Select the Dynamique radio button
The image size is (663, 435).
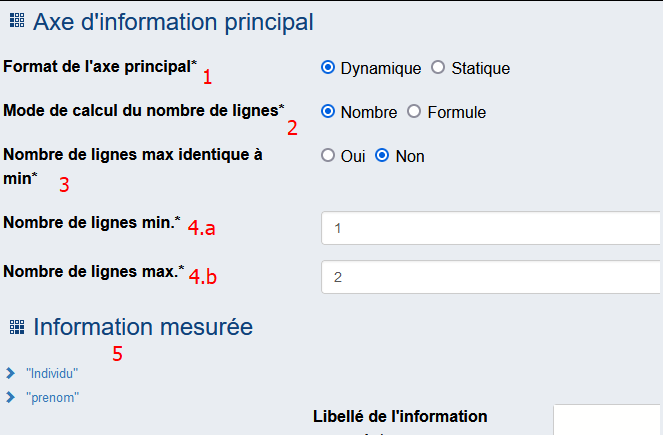[328, 67]
